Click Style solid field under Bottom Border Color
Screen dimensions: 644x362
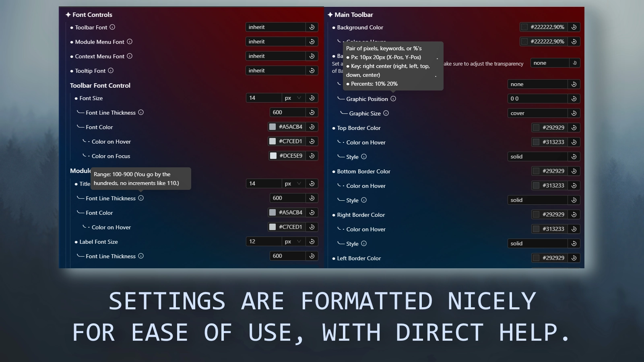538,200
